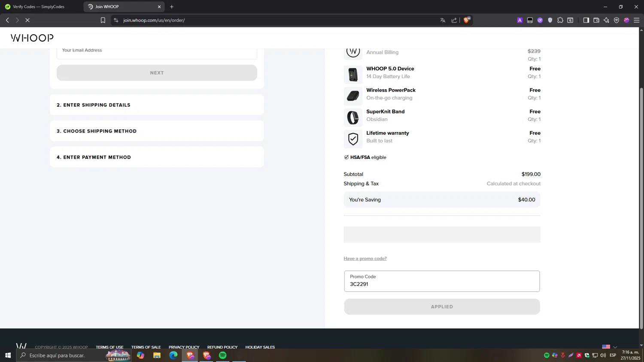
Task: Open the US flag country dropdown
Action: 609,347
